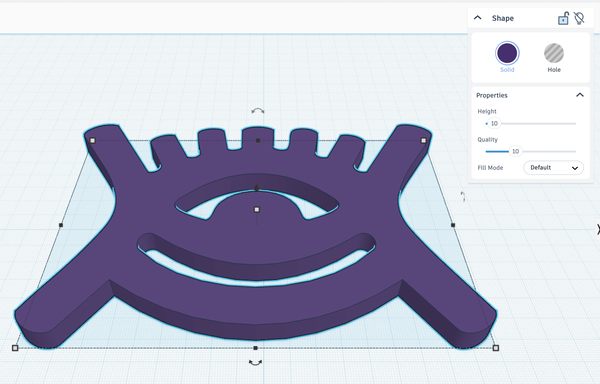The image size is (600, 384).
Task: Click the left-middle black edge handle
Action: coord(61,225)
